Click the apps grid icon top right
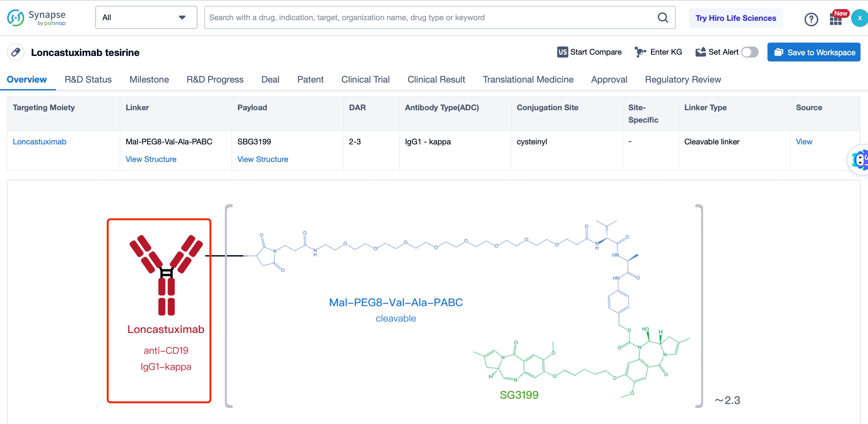The width and height of the screenshot is (868, 424). coord(835,18)
